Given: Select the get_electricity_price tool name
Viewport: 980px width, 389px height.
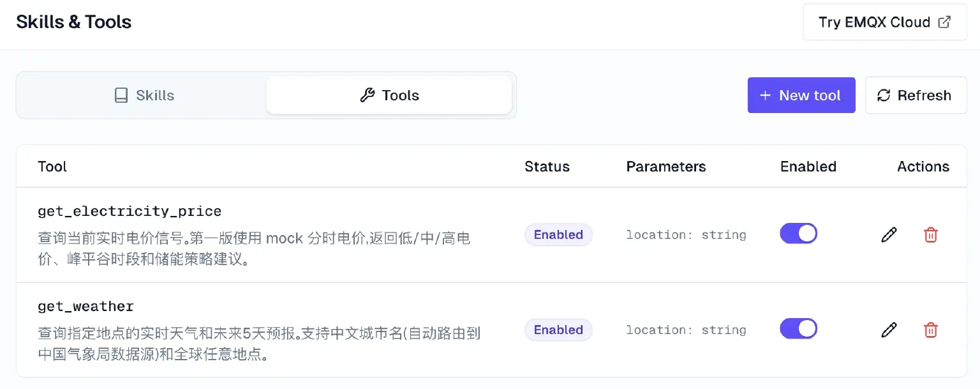Looking at the screenshot, I should (130, 211).
